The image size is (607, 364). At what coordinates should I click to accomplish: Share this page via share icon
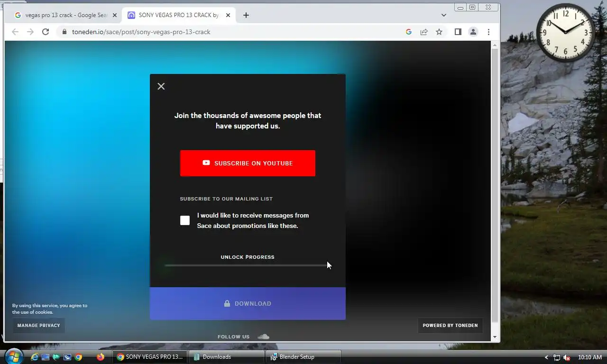(x=424, y=32)
